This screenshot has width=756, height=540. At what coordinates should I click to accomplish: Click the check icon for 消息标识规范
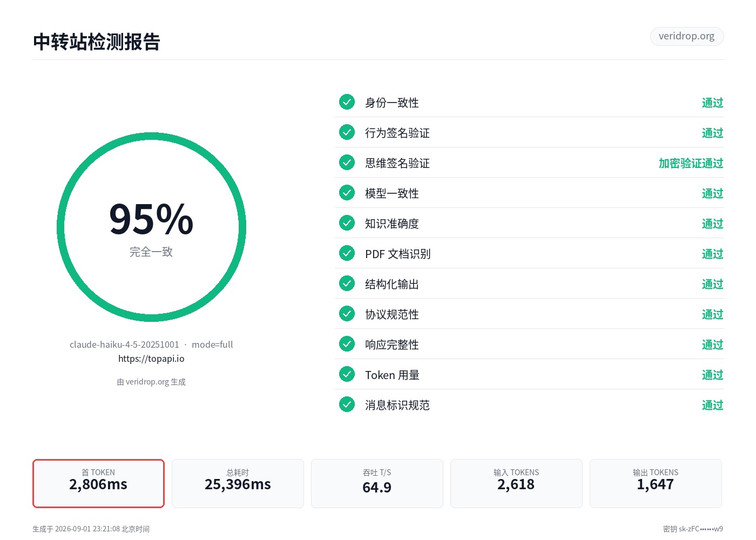pyautogui.click(x=347, y=404)
